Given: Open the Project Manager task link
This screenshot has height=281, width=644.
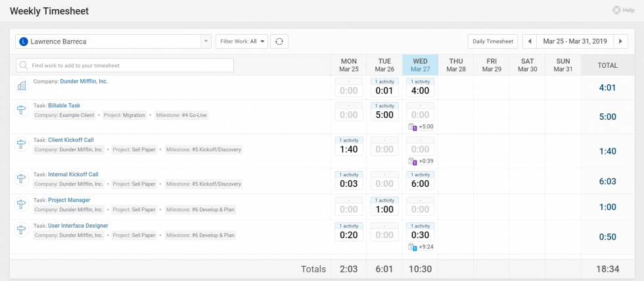Looking at the screenshot, I should point(69,200).
